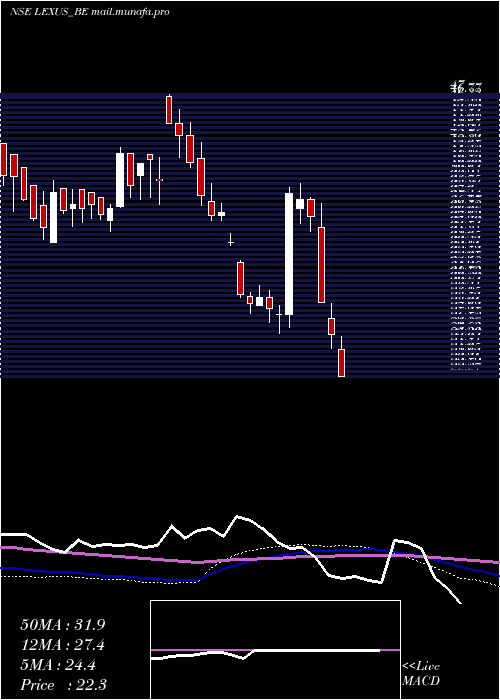Click the NSE LEXUS_BE mail.munafa.pro title text
Screen dimensions: 500x700
click(89, 12)
